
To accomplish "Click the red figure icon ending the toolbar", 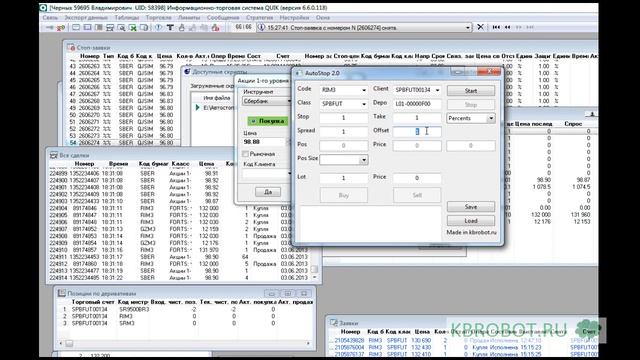I will pyautogui.click(x=215, y=27).
